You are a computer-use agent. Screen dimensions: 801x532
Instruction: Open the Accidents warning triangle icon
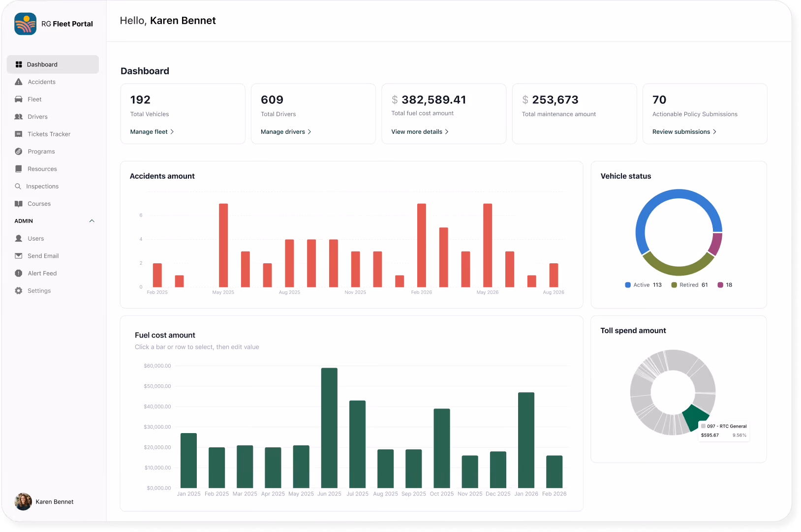[x=19, y=82]
